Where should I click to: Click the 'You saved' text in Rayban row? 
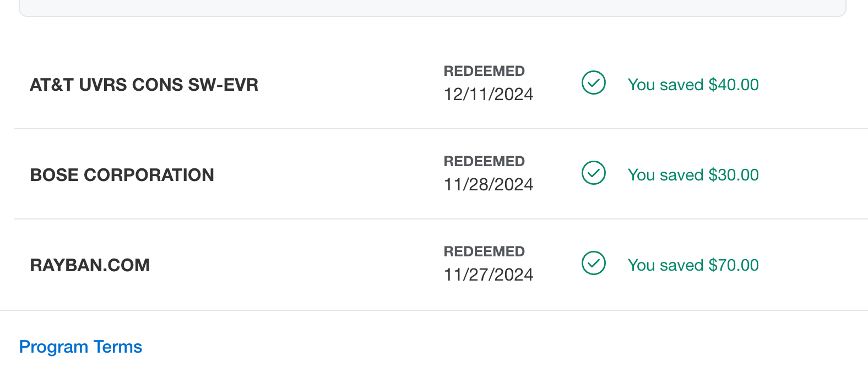[x=665, y=265]
